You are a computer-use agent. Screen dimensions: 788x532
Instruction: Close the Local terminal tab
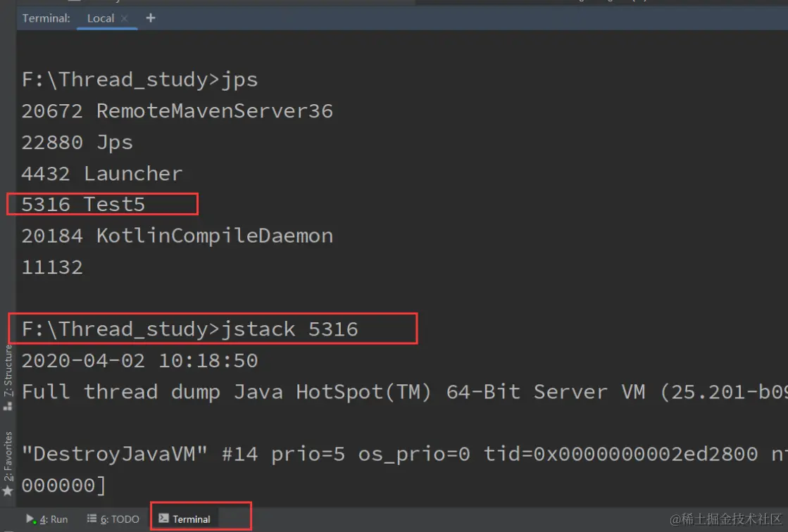point(124,18)
